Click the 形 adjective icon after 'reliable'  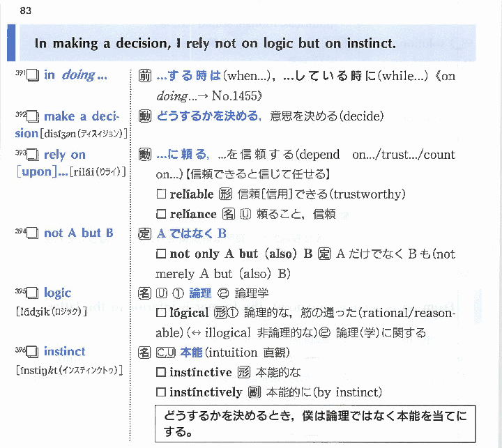[225, 194]
